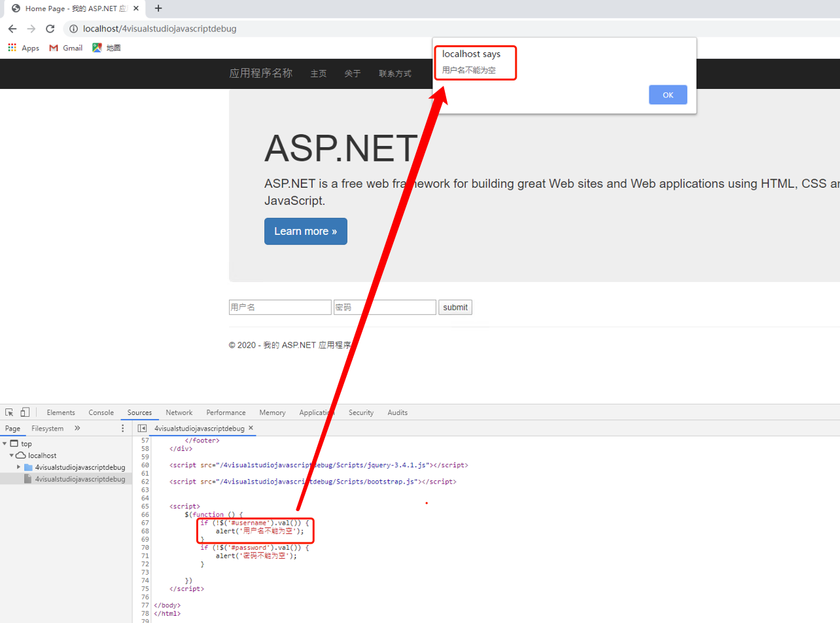The height and width of the screenshot is (623, 840).
Task: Select the 4visualstudiojavascriptdebug editor file tab
Action: point(199,429)
